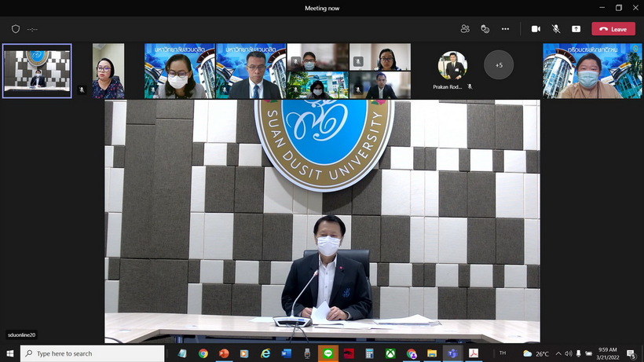Image resolution: width=644 pixels, height=362 pixels.
Task: Open the notification center icon
Action: click(631, 353)
